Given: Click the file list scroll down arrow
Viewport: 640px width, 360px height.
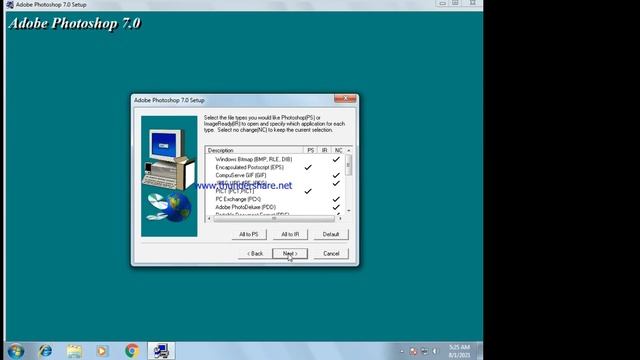Looking at the screenshot, I should (349, 211).
